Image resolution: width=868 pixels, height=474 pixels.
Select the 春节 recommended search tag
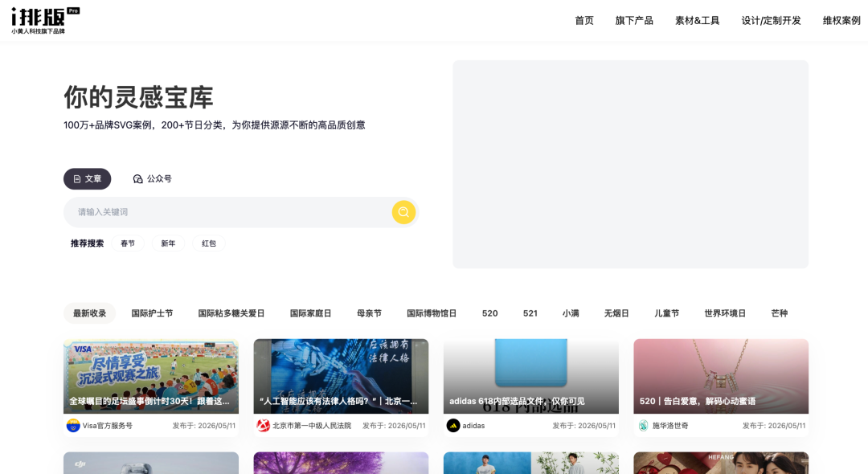pyautogui.click(x=128, y=243)
